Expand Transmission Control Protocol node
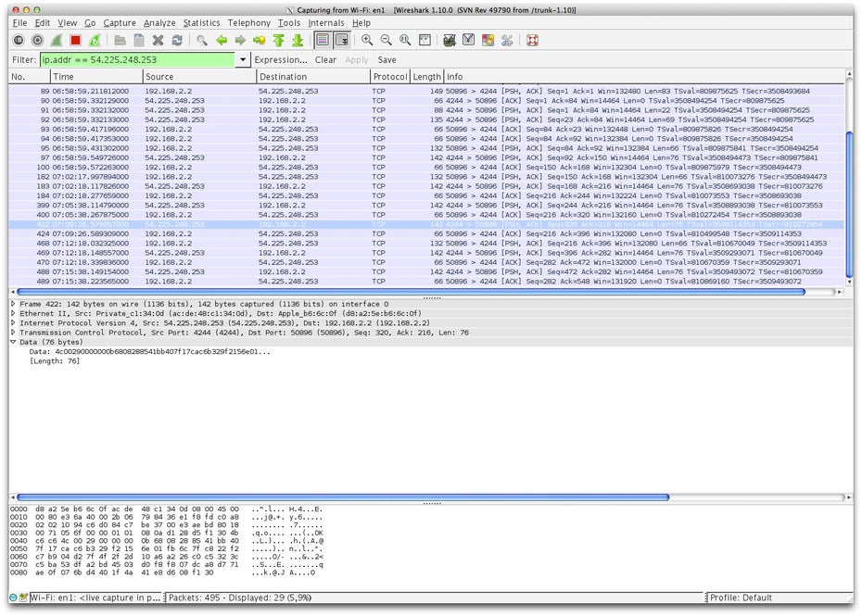Screen dimensions: 862x616 point(13,332)
